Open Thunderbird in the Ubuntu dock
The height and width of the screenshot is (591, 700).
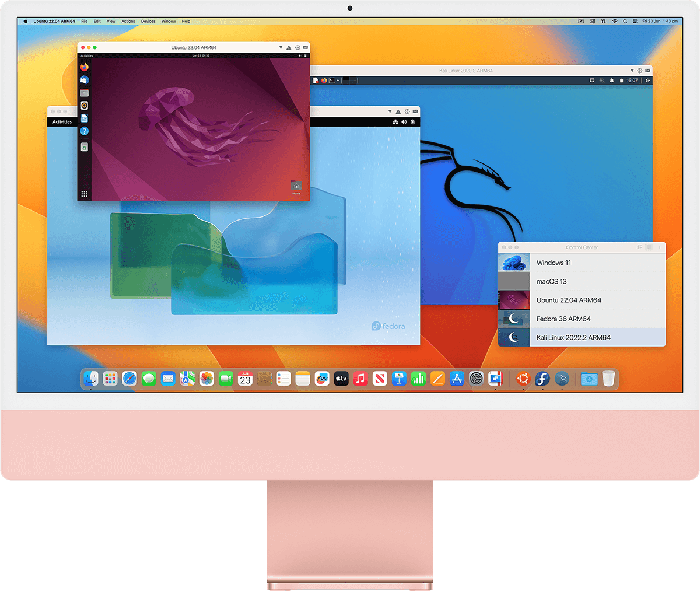pos(85,80)
